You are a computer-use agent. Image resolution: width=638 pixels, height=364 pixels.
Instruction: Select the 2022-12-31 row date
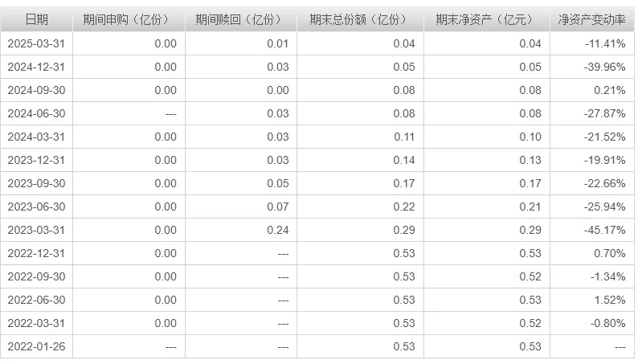36,253
